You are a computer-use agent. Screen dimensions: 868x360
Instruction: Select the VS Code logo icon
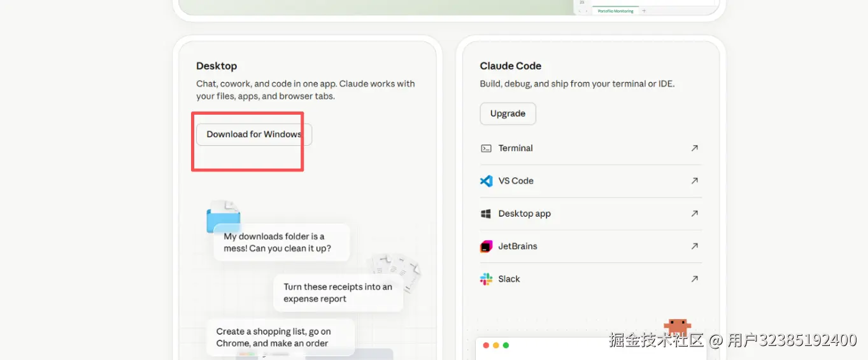[x=486, y=181]
